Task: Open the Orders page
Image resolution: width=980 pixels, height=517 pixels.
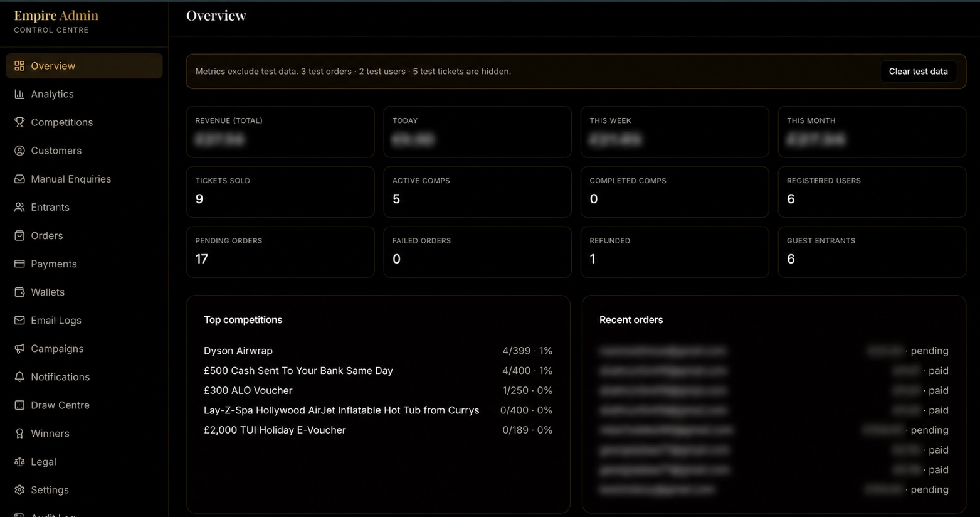Action: (x=84, y=235)
